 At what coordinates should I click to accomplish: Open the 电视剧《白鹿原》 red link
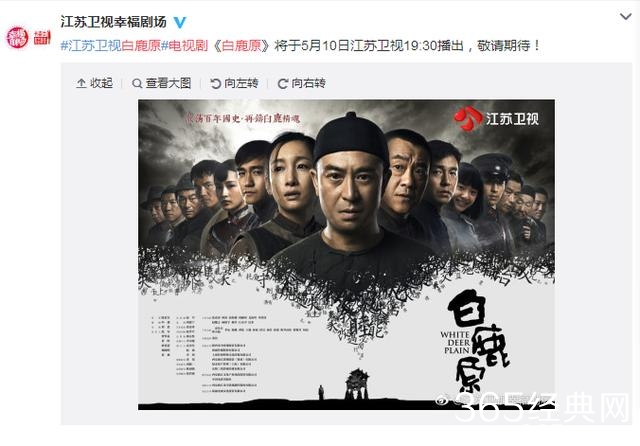pyautogui.click(x=219, y=45)
